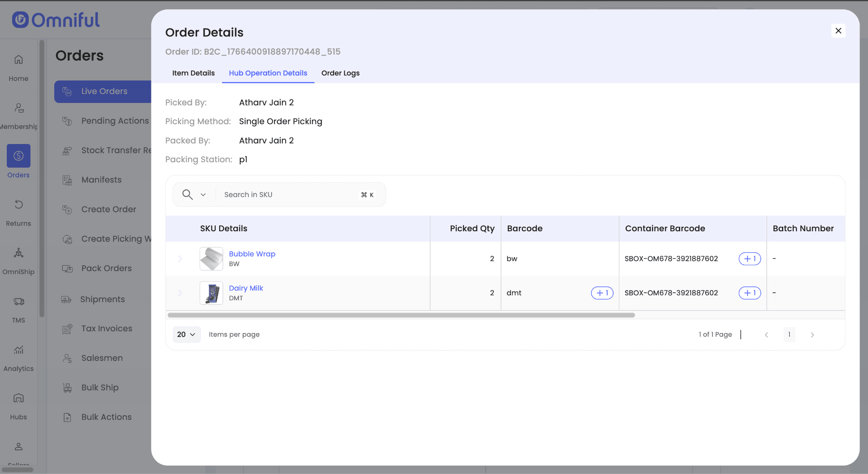Click the Dairy Milk product thumbnail
This screenshot has width=868, height=474.
211,293
